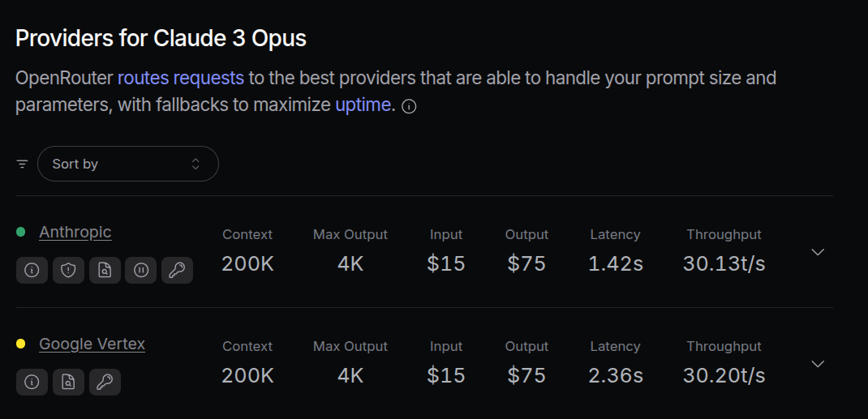Click the yellow status dot beside Google Vertex

coord(21,344)
